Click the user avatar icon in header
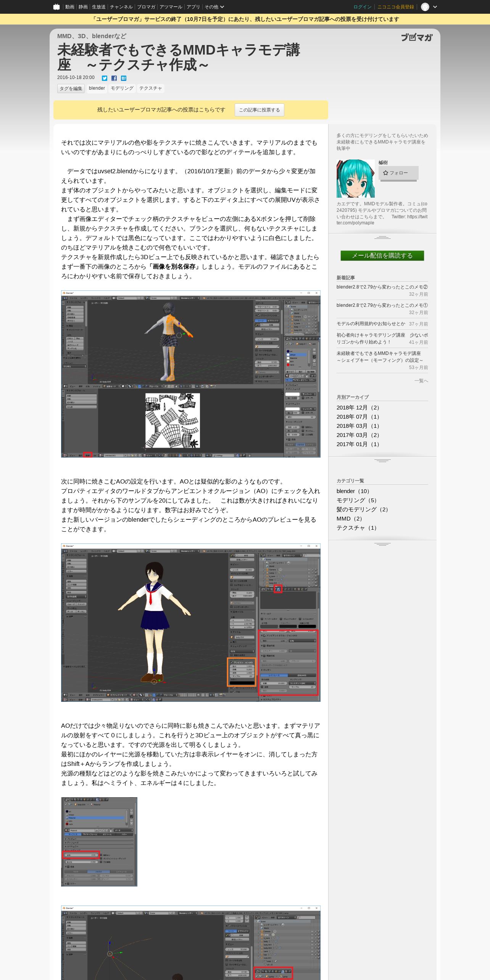The width and height of the screenshot is (490, 980). [425, 7]
